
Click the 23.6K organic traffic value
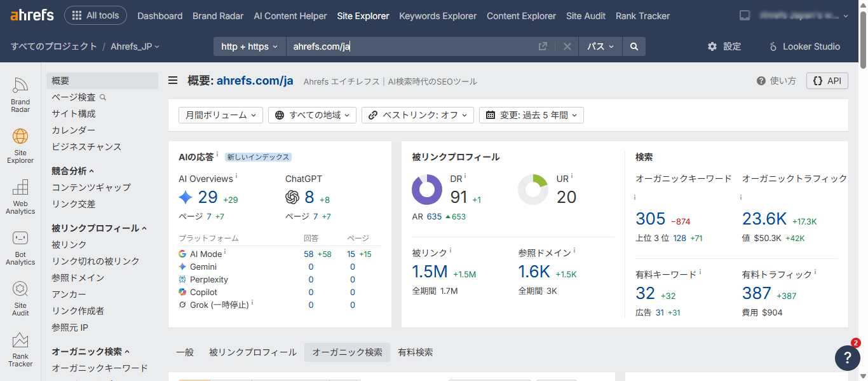coord(764,219)
